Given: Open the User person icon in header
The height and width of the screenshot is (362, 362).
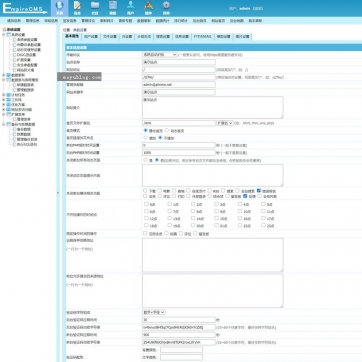Looking at the screenshot, I should tap(130, 8).
